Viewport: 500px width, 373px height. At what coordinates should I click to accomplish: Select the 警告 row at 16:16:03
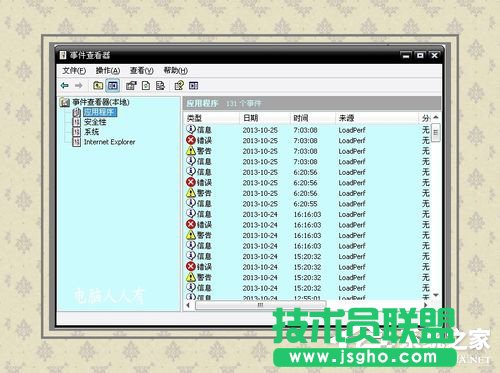coord(308,235)
